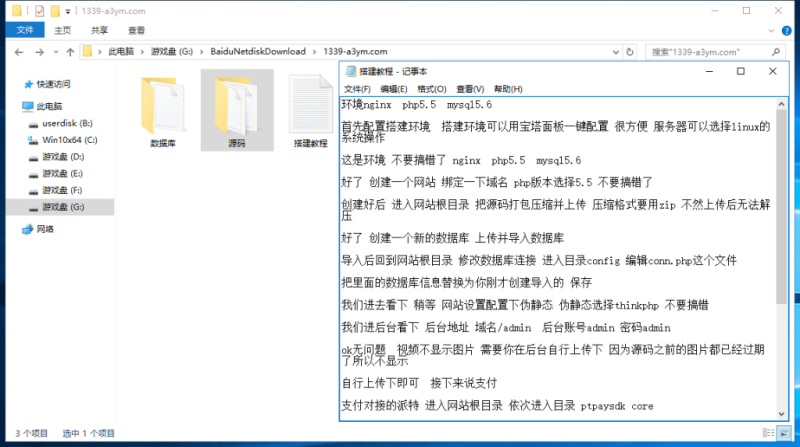Expand breadcrumb chevron after 此电脑
This screenshot has height=447, width=800.
point(142,52)
